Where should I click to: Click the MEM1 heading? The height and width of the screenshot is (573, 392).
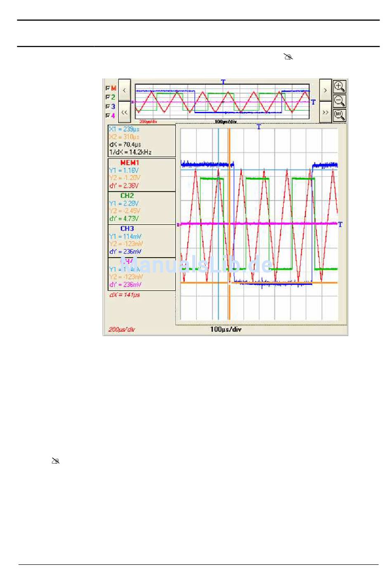click(x=130, y=163)
